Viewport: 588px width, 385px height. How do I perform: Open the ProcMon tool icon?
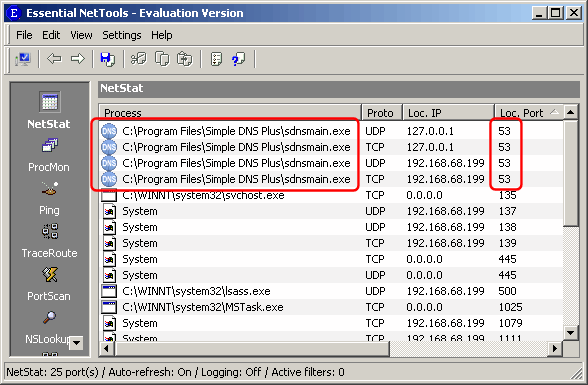tap(50, 145)
